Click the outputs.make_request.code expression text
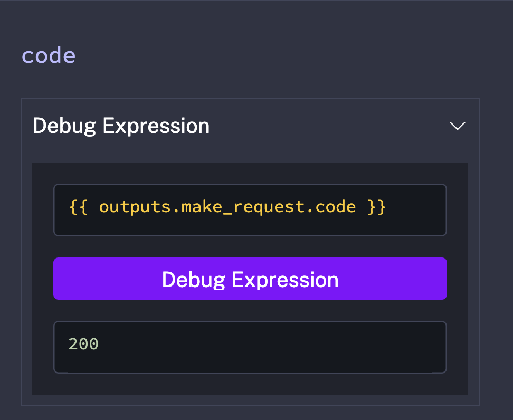Screen dimensions: 513x420 [227, 207]
